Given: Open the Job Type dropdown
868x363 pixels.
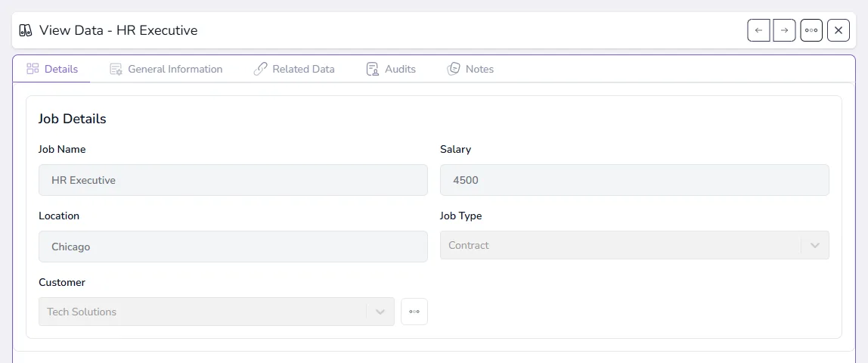Looking at the screenshot, I should click(x=634, y=245).
